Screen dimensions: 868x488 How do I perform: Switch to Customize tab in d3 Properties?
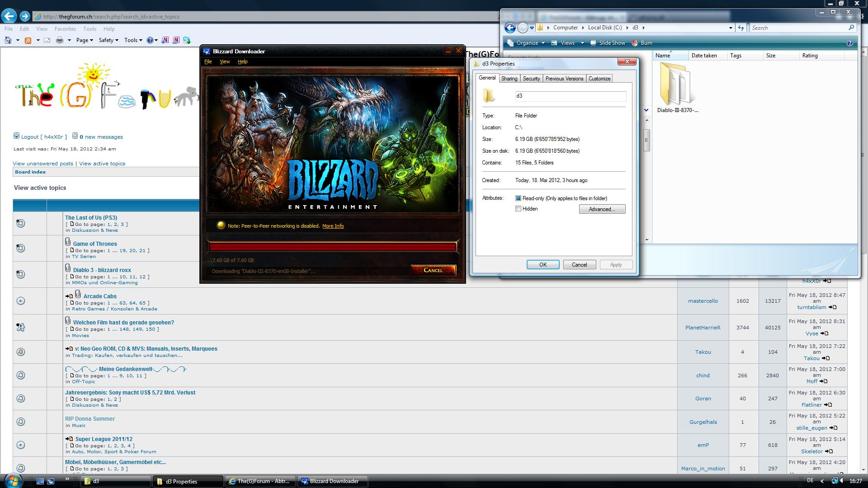pos(599,79)
